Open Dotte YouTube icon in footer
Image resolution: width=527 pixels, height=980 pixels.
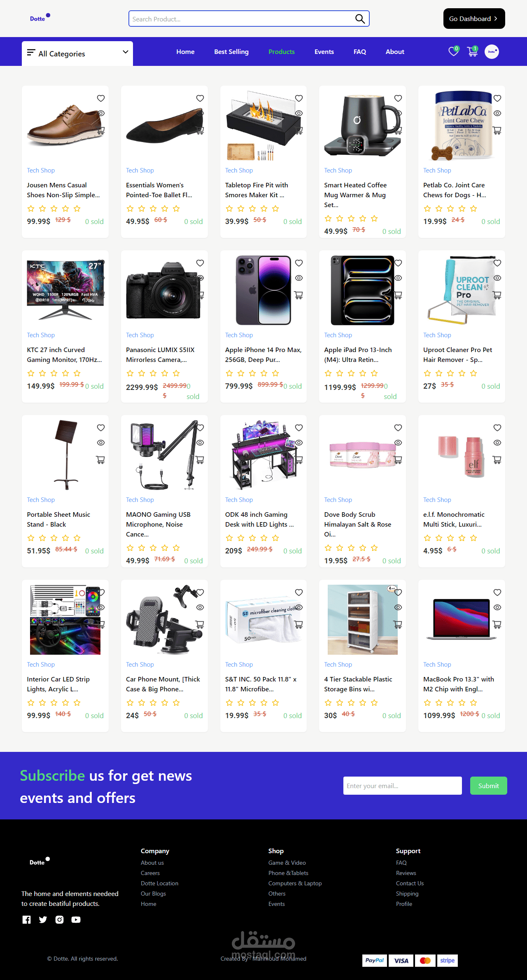76,919
